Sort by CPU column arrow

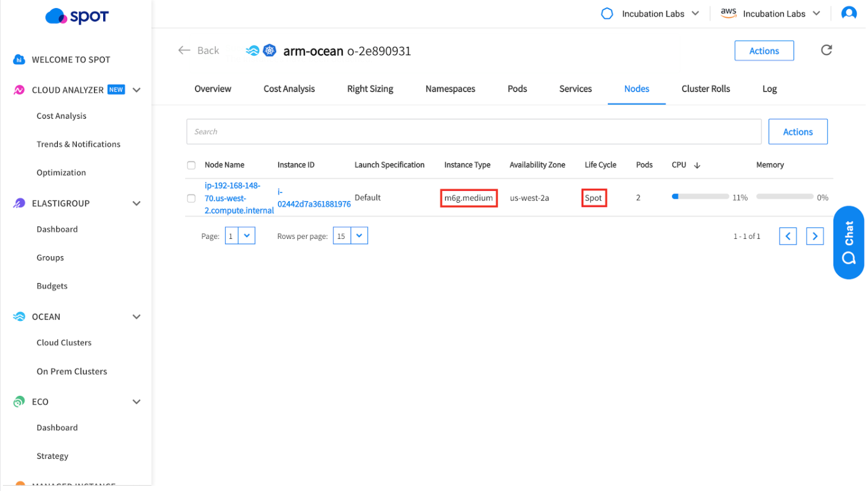[697, 166]
